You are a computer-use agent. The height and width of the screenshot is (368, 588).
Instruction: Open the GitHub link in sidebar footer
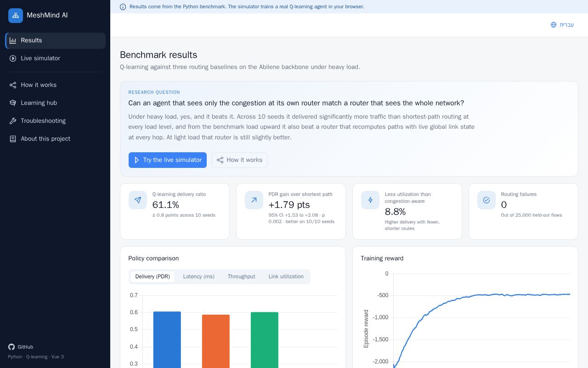pos(21,347)
